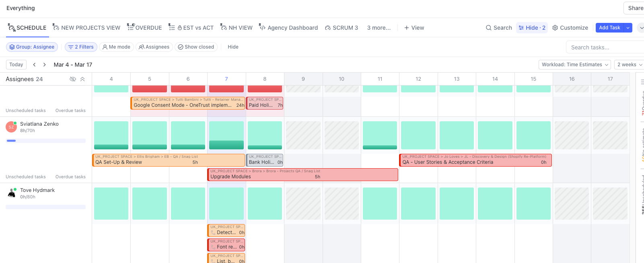Toggle Show closed tasks
Viewport: 644px width, 263px height.
[x=196, y=47]
